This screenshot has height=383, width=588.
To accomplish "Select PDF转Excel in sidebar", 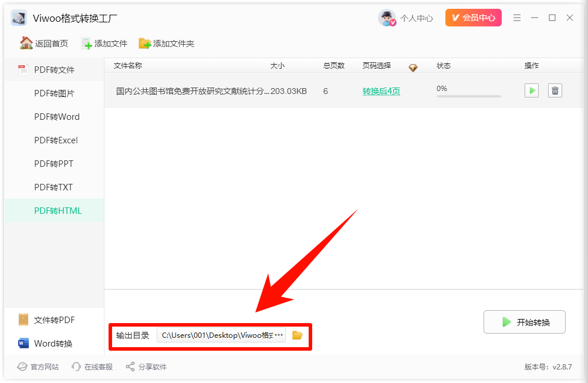I will [x=56, y=140].
